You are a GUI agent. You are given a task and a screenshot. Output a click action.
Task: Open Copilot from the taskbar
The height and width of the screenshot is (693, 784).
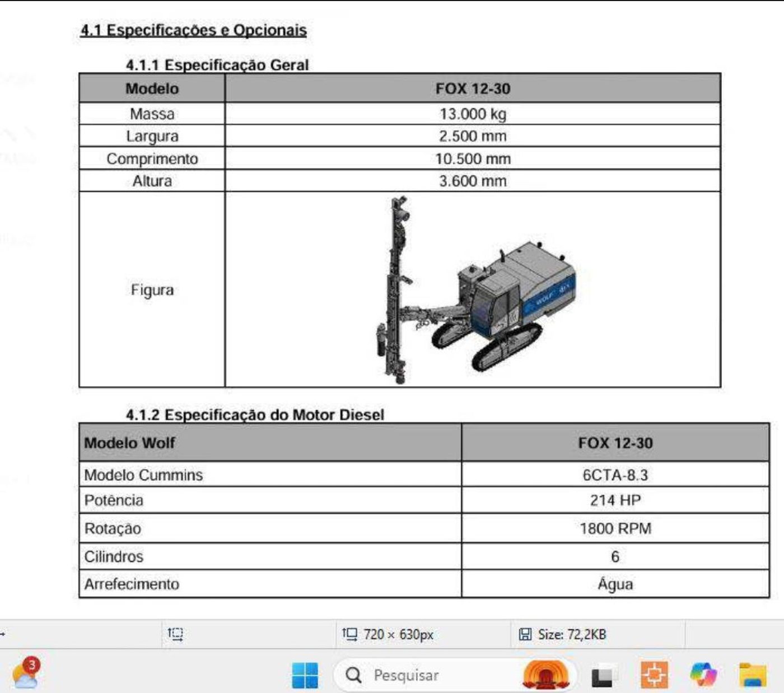tap(703, 675)
